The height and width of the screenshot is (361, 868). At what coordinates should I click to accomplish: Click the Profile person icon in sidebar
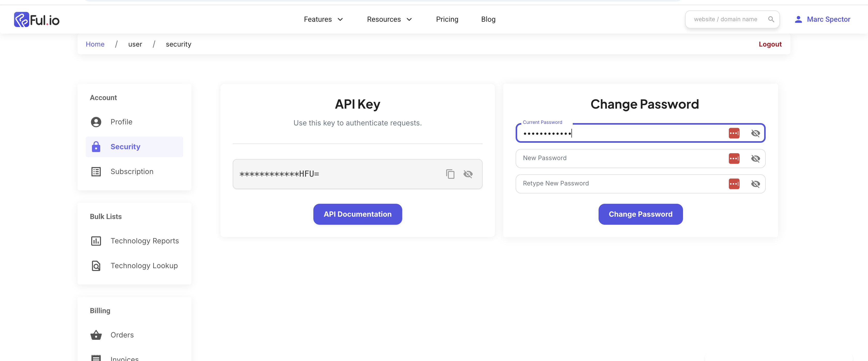(x=96, y=122)
